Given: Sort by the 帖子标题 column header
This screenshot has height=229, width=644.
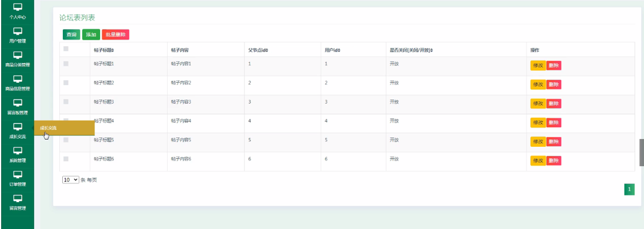Looking at the screenshot, I should coord(104,50).
